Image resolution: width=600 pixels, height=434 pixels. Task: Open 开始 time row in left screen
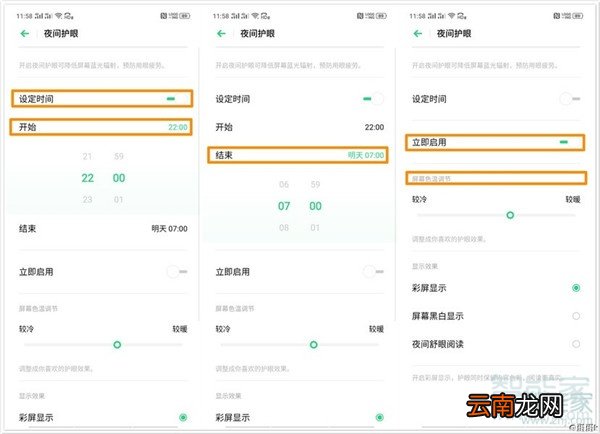[x=101, y=127]
